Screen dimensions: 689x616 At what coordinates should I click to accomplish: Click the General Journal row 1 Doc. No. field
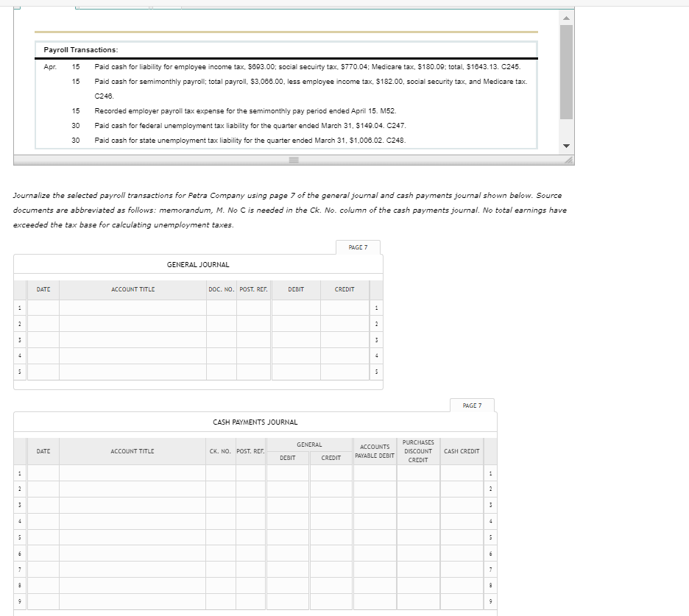(222, 308)
